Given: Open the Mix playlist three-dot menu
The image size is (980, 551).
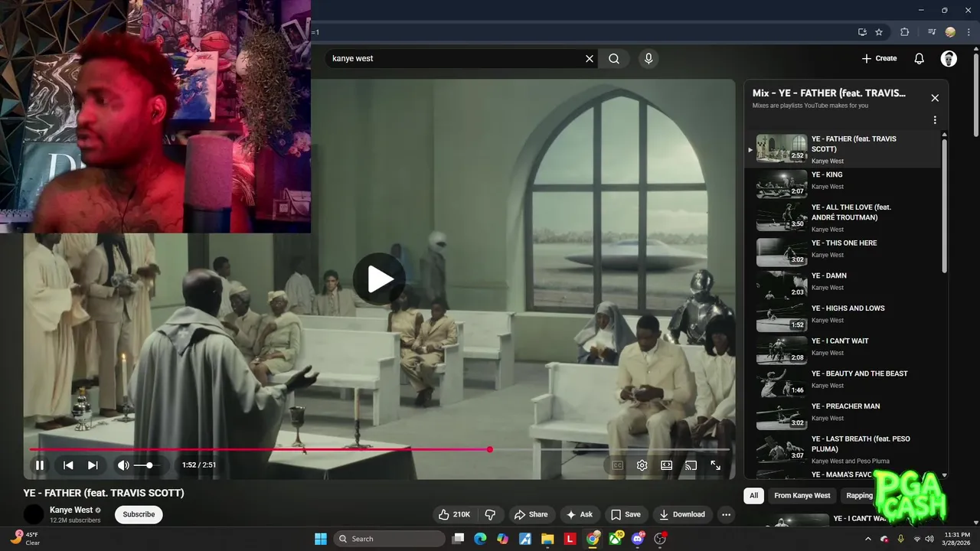Looking at the screenshot, I should [935, 120].
